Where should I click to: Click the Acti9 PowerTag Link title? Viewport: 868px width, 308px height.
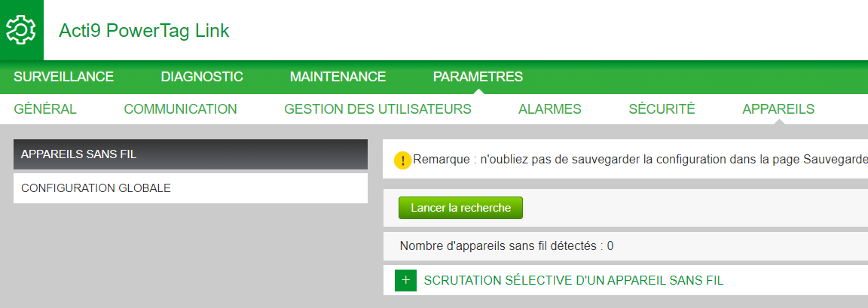[x=144, y=30]
